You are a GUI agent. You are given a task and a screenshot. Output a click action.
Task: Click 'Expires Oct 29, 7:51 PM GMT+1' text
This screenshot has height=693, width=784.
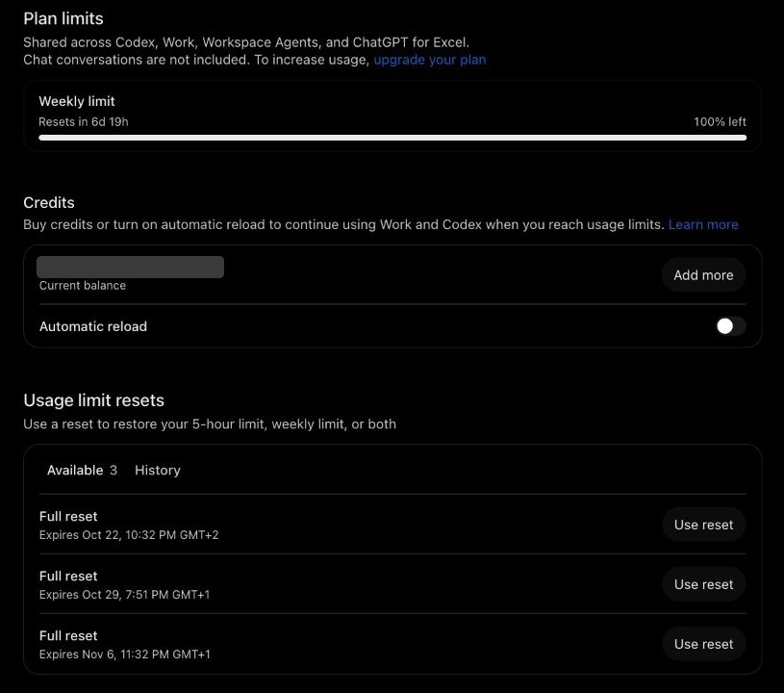coord(124,595)
